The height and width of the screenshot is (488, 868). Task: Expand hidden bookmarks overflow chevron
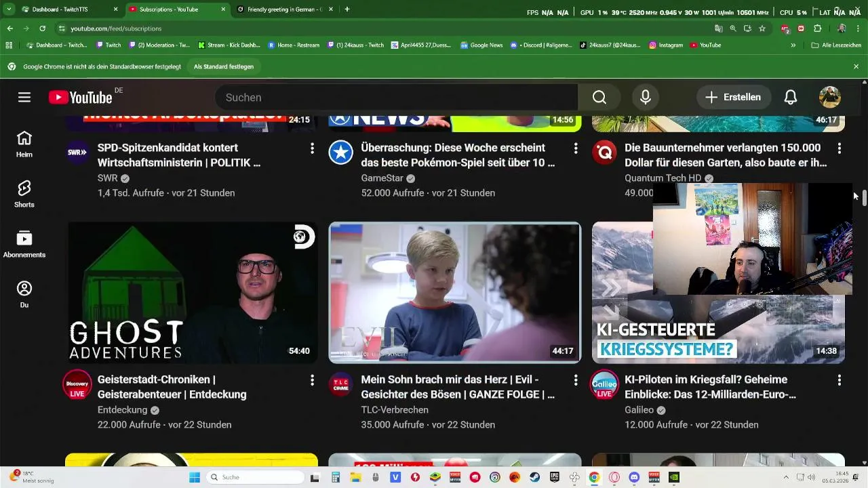tap(793, 45)
